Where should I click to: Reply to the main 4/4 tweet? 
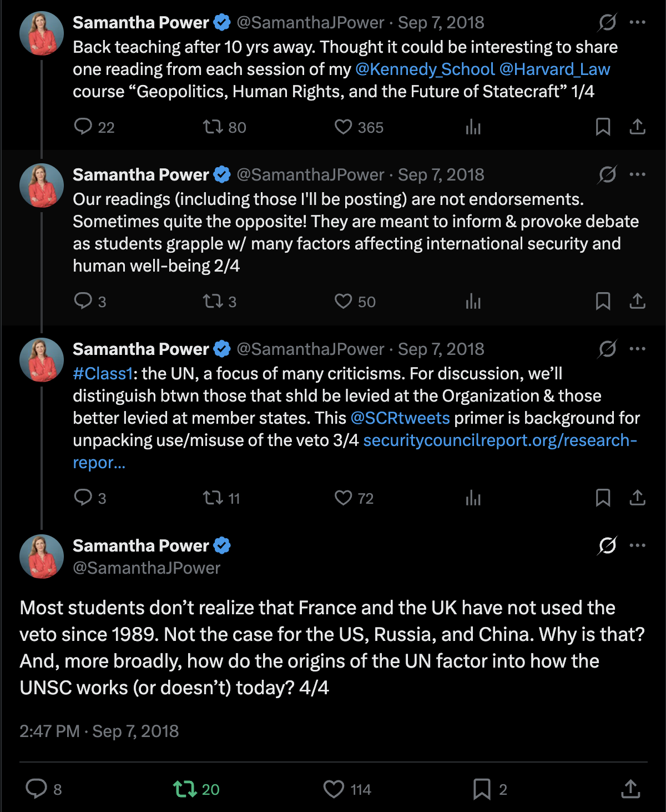tap(37, 789)
